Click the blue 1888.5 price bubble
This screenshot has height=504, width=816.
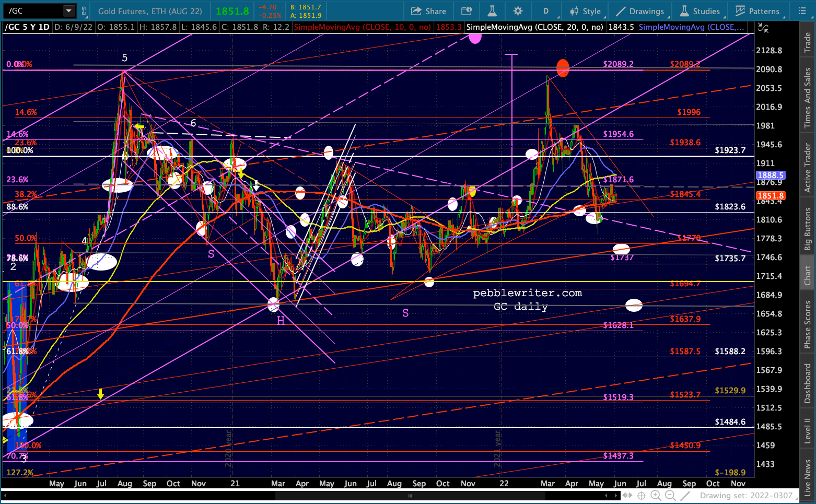(x=771, y=175)
